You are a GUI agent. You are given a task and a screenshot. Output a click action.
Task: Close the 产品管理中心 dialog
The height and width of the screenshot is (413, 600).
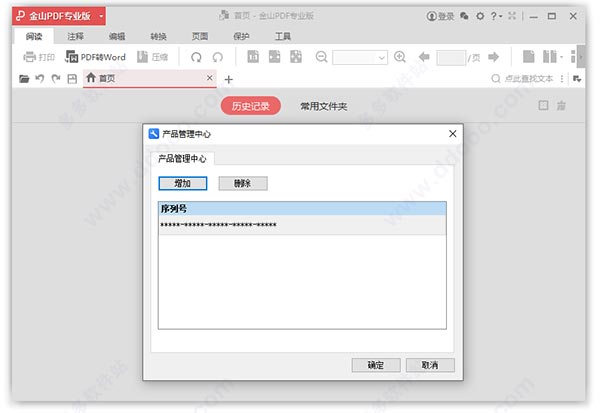[453, 134]
